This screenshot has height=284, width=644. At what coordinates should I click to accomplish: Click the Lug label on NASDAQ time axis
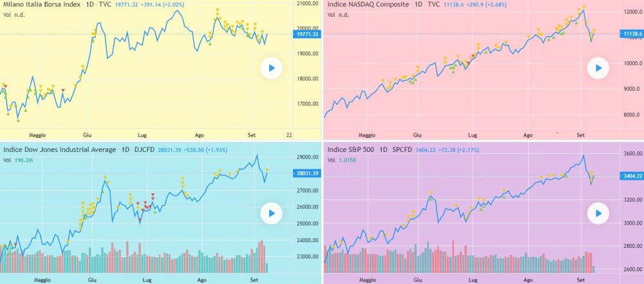(473, 135)
